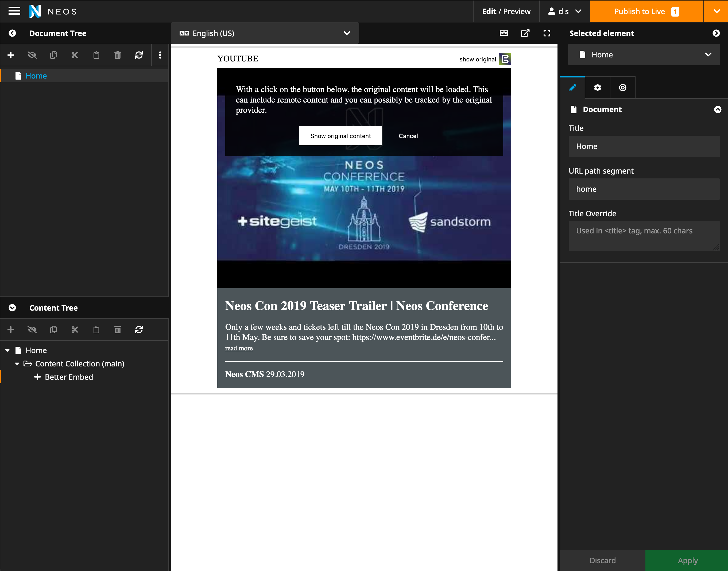This screenshot has height=571, width=728.
Task: Enter fullscreen editing mode
Action: click(547, 33)
